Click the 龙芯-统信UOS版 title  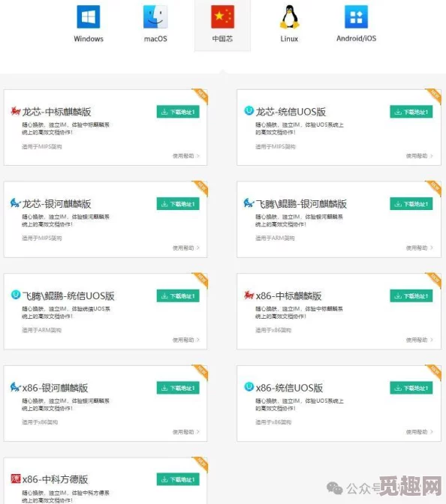(291, 112)
